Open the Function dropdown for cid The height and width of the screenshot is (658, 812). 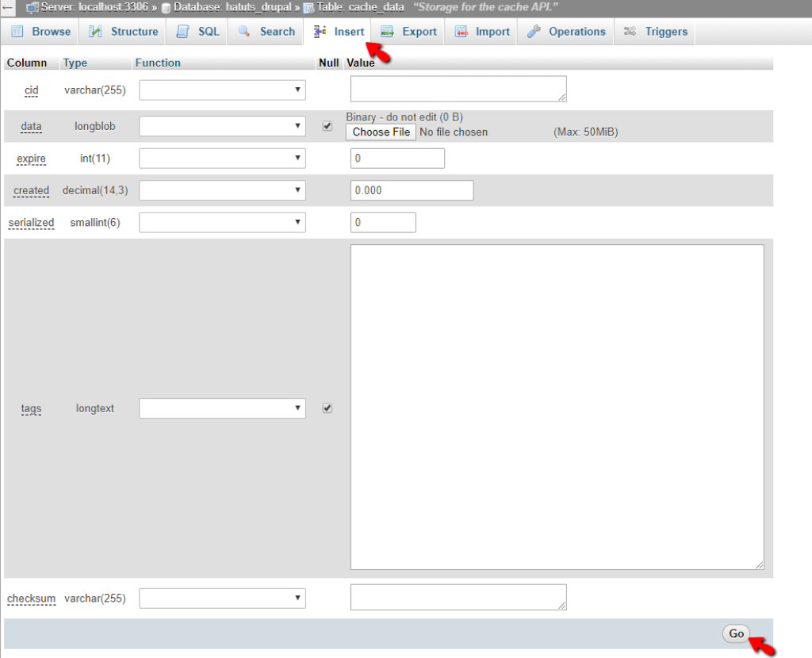pyautogui.click(x=222, y=90)
